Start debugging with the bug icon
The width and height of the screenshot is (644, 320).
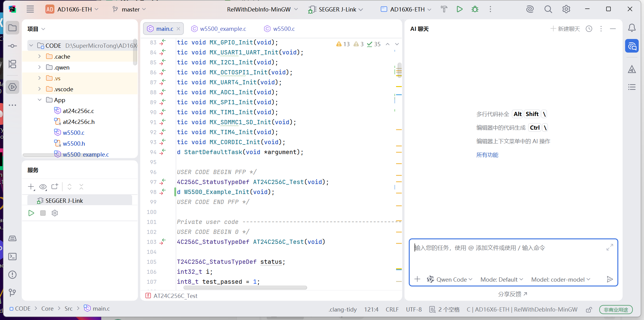(475, 9)
